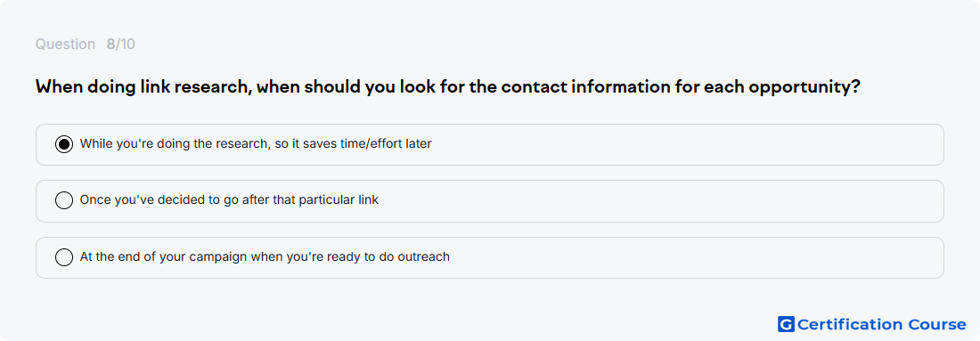This screenshot has height=341, width=980.
Task: Choose the 'Once you've decided' radio button
Action: pos(64,200)
